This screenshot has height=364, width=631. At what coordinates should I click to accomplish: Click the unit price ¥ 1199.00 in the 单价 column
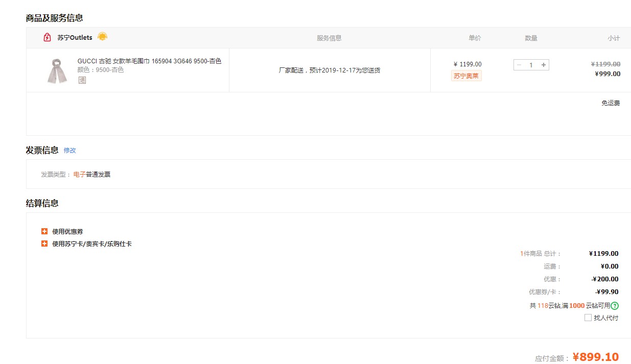(x=468, y=64)
